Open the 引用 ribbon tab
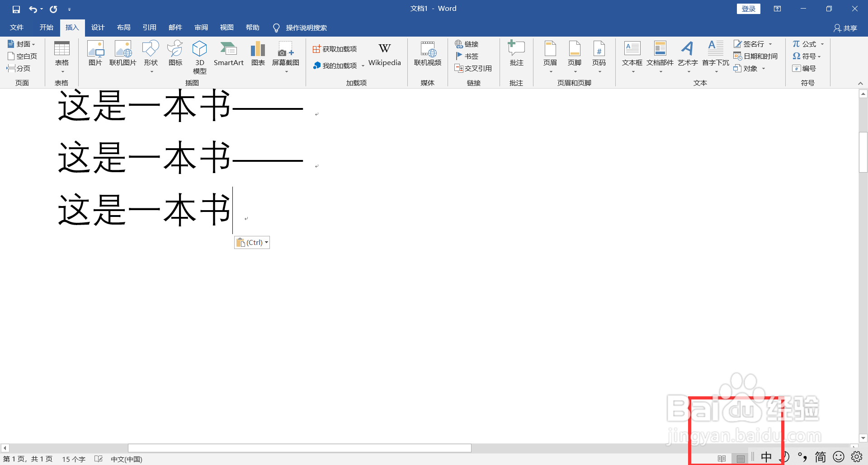Image resolution: width=868 pixels, height=465 pixels. (149, 28)
